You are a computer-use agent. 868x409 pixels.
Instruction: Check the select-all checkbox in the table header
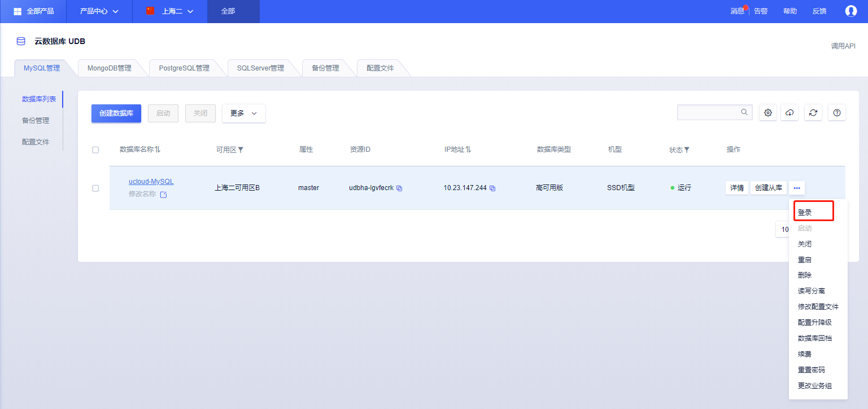point(95,149)
